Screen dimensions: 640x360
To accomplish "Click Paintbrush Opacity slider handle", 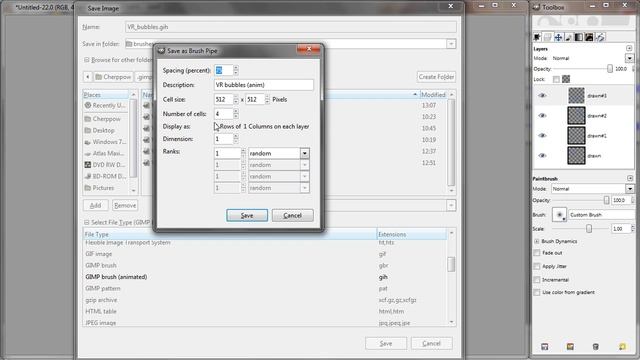I will (x=607, y=200).
